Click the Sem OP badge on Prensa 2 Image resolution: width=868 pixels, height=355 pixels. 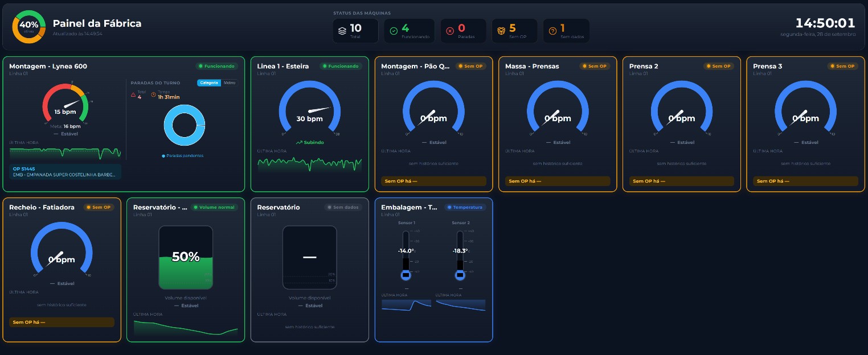pos(719,66)
